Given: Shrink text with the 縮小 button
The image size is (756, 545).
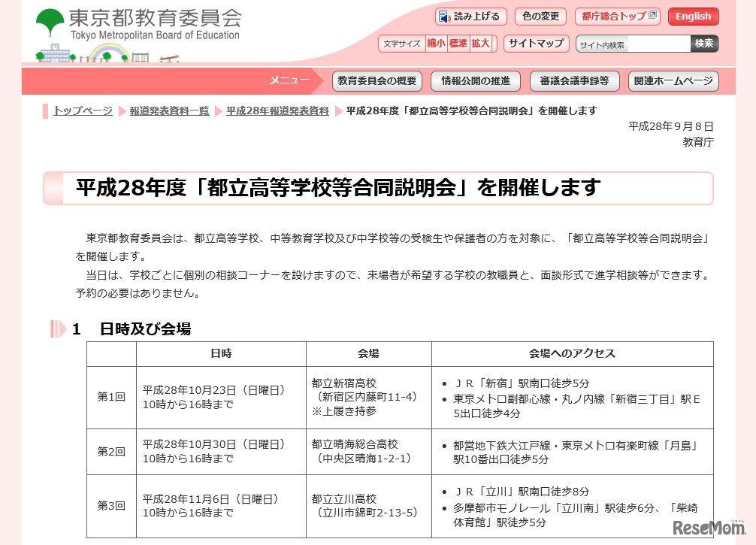Looking at the screenshot, I should pos(436,44).
